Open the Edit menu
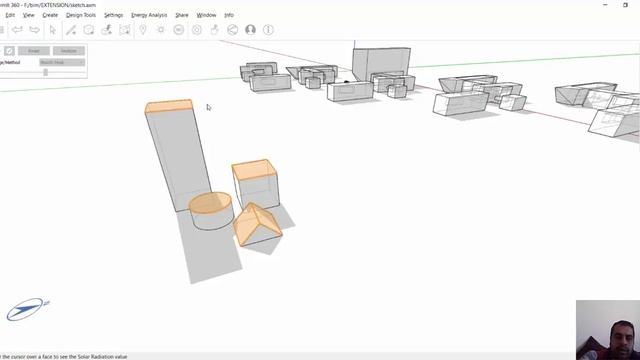 [10, 15]
